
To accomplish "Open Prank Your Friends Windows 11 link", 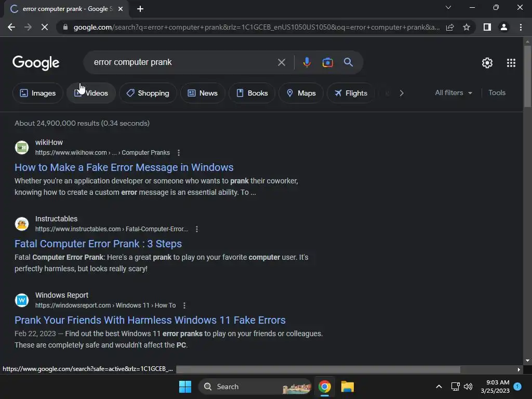I will [x=150, y=320].
